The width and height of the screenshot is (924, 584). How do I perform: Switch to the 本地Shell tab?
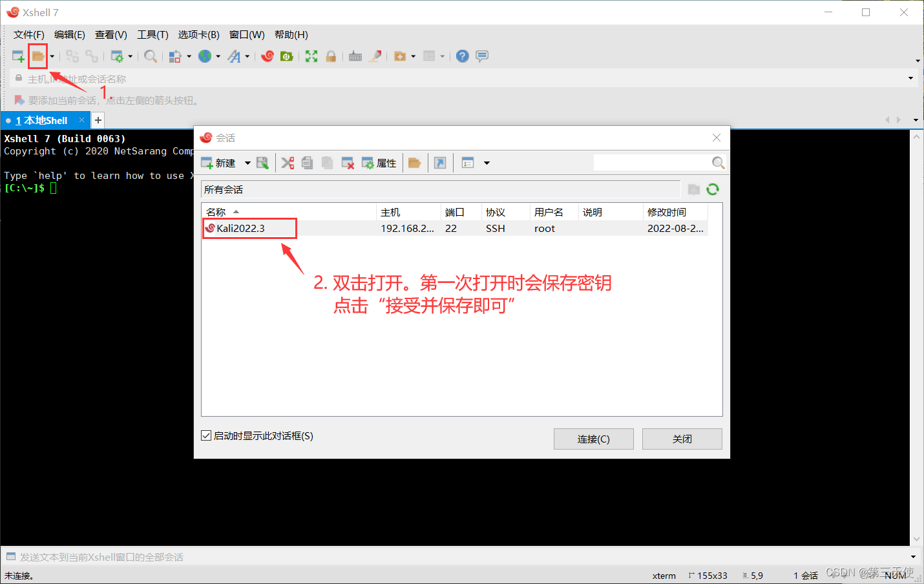tap(42, 120)
